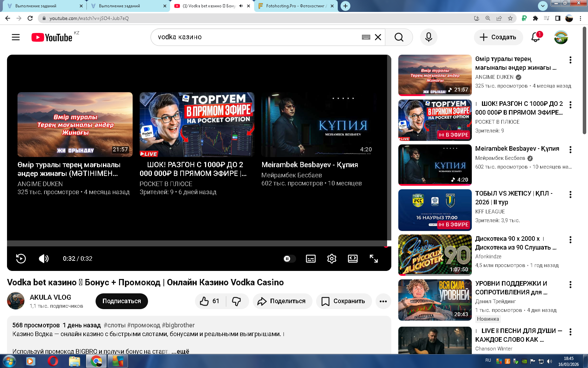Open sidebar УРОВНИ ПОДДЕРЖКИ video thumbnail
Image resolution: width=588 pixels, height=368 pixels.
coord(435,300)
